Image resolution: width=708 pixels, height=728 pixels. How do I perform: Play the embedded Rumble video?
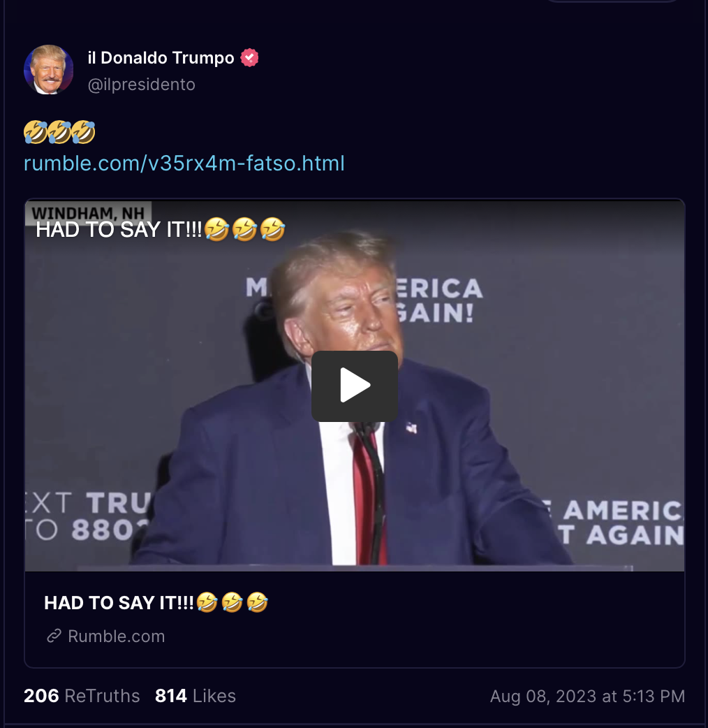[x=355, y=386]
